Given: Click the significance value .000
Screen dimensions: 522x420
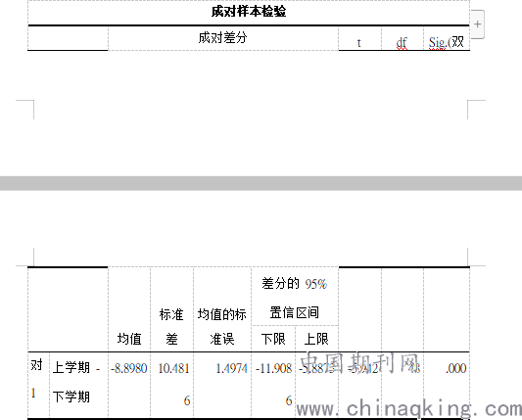Looking at the screenshot, I should point(455,368).
